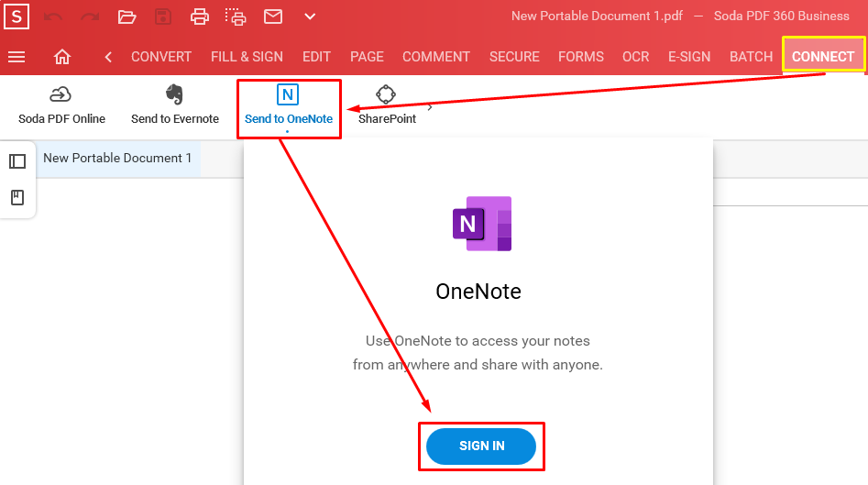Switch to the COMMENT tab
This screenshot has height=485, width=868.
click(436, 57)
